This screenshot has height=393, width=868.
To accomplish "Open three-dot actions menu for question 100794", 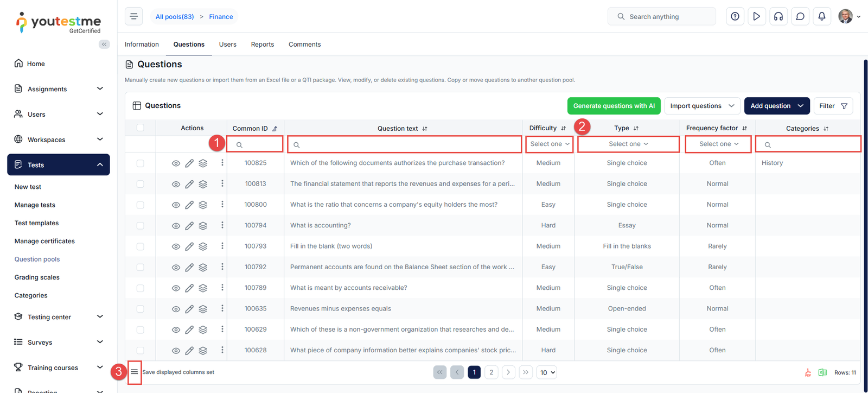I will tap(222, 225).
